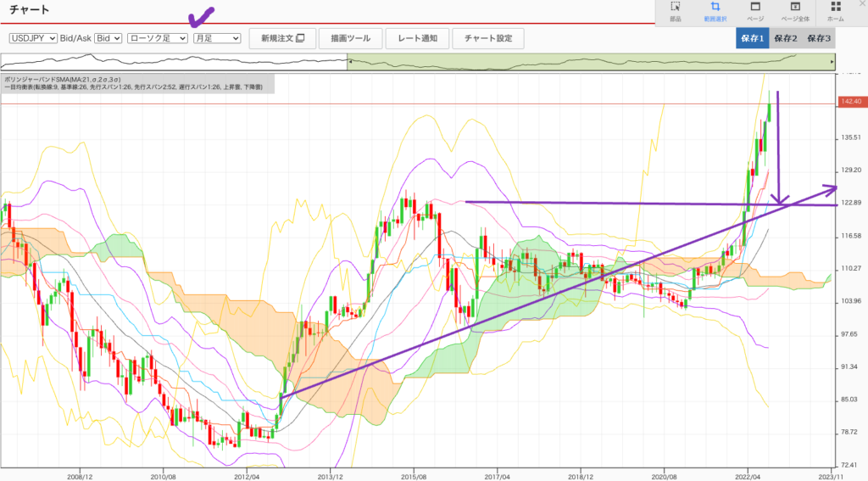
Task: Click the 2015/08 date axis label
Action: click(x=414, y=476)
